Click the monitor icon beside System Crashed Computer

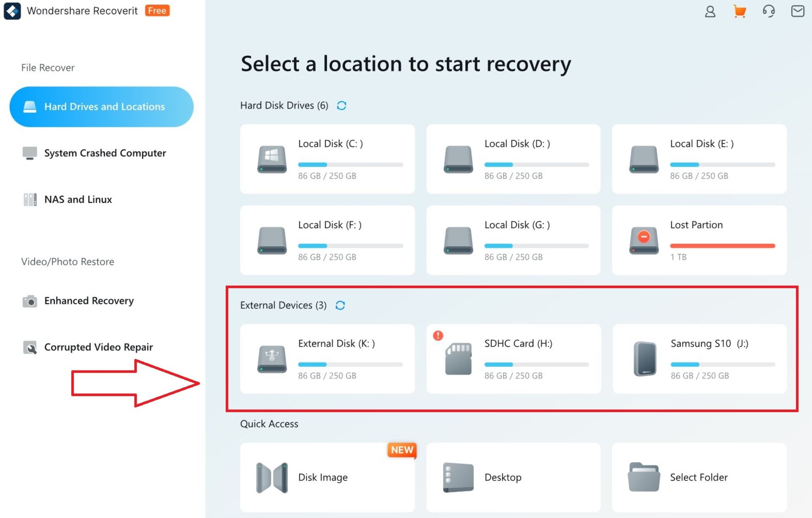[x=30, y=153]
